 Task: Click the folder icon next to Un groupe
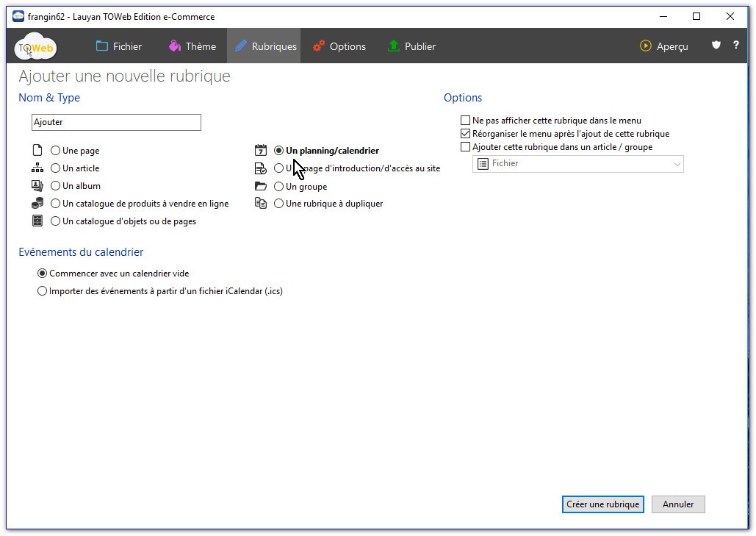click(261, 187)
